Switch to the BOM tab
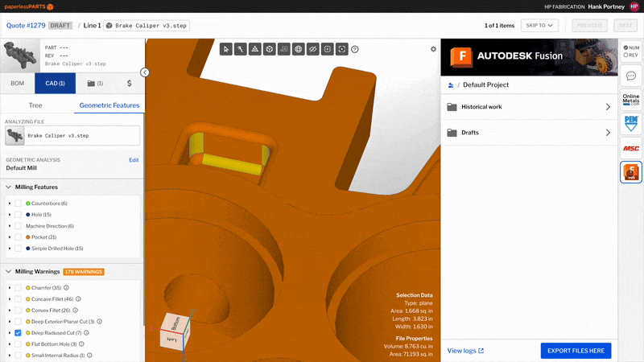 (x=17, y=84)
